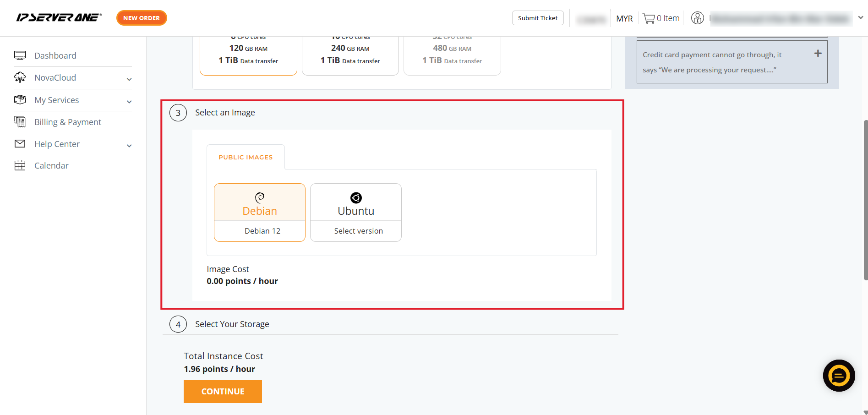Image resolution: width=868 pixels, height=415 pixels.
Task: Open My Services menu item
Action: pyautogui.click(x=57, y=100)
